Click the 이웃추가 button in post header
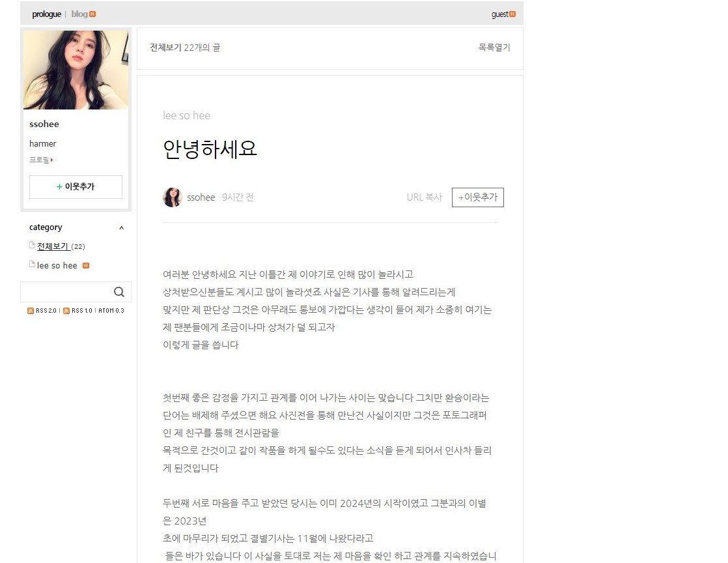 pyautogui.click(x=477, y=197)
